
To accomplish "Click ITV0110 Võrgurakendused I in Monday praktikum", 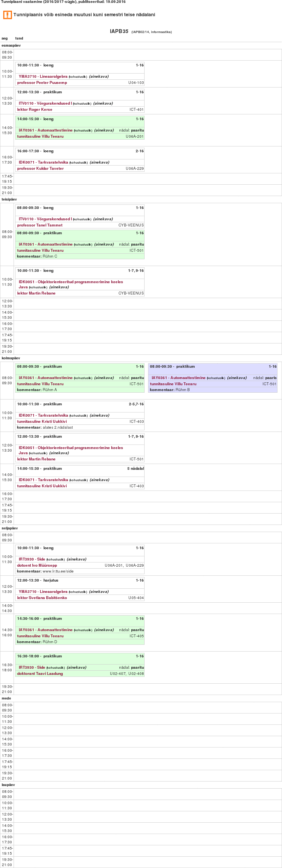I will (45, 103).
